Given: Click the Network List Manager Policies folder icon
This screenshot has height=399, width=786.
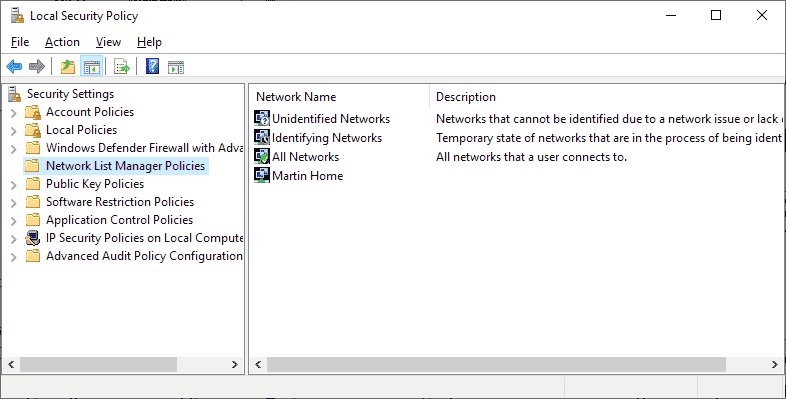Looking at the screenshot, I should click(x=32, y=165).
